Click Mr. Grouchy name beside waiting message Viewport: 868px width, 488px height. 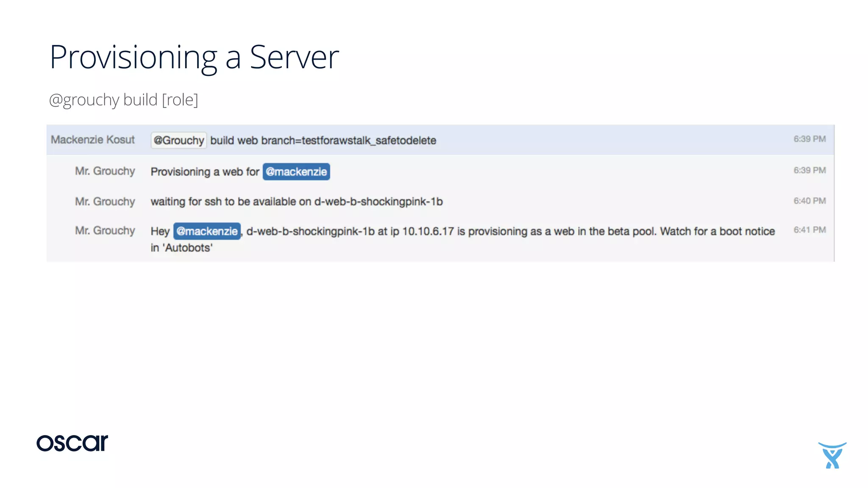pos(105,201)
